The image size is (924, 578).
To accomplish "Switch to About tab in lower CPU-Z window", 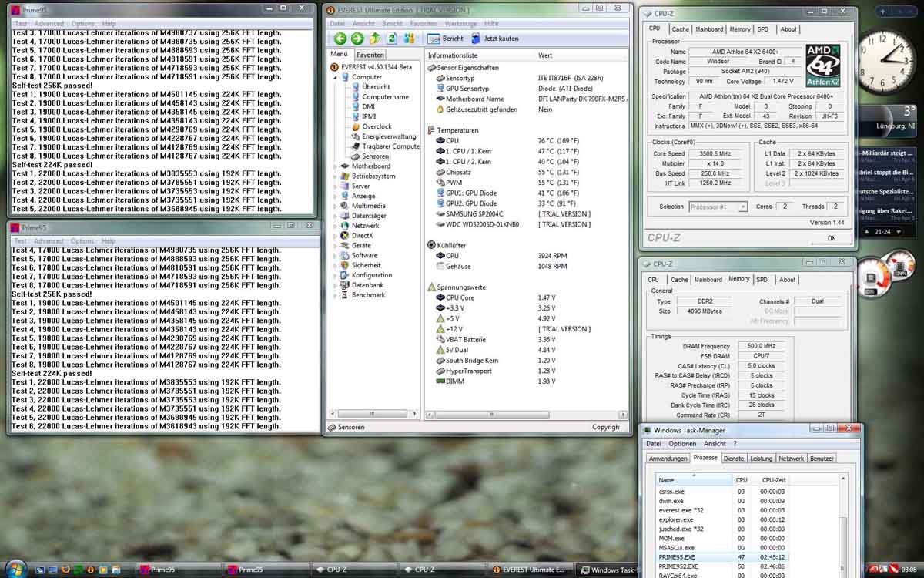I will click(x=787, y=280).
